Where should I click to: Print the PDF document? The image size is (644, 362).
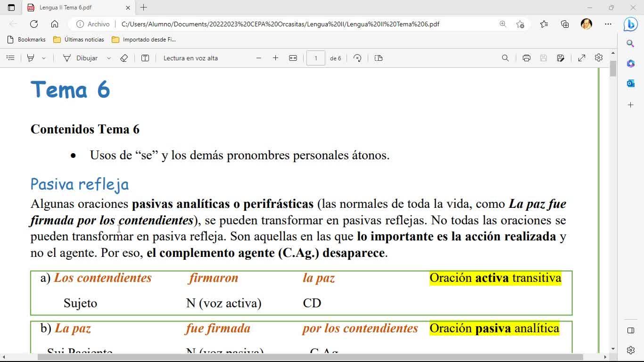pos(527,58)
